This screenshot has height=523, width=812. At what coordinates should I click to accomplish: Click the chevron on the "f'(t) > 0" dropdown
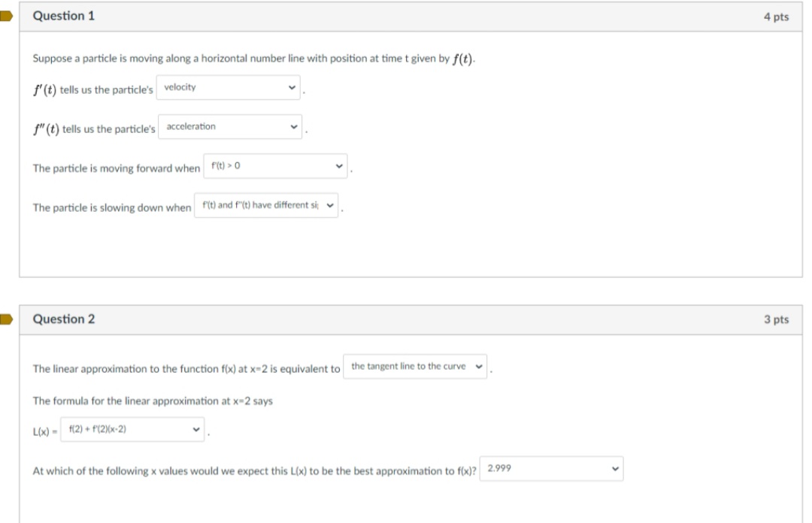tap(340, 165)
